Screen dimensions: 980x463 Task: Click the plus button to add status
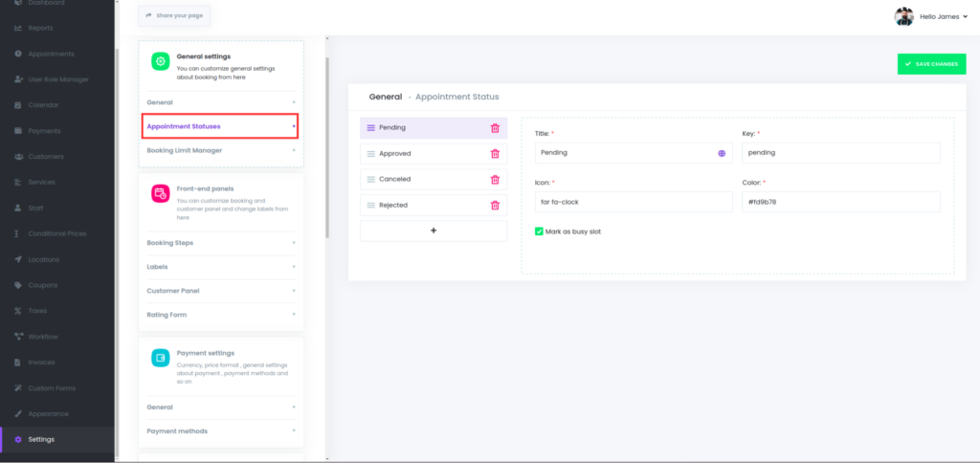[434, 231]
